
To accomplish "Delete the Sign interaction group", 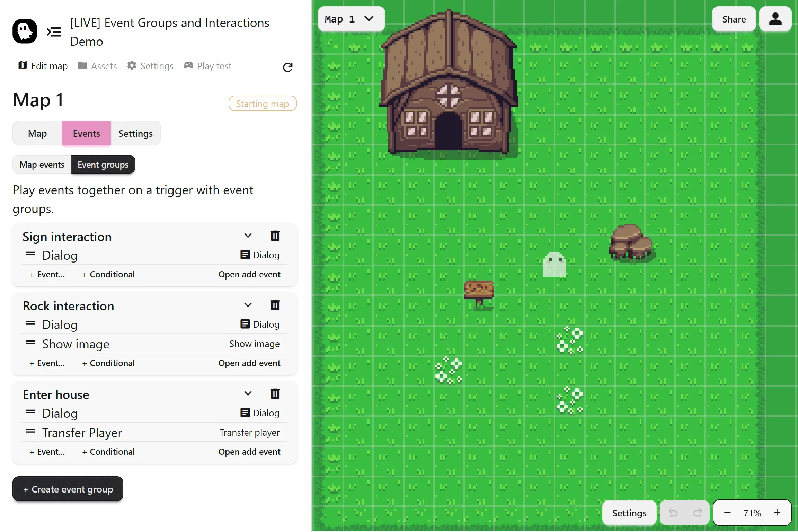I will (275, 236).
